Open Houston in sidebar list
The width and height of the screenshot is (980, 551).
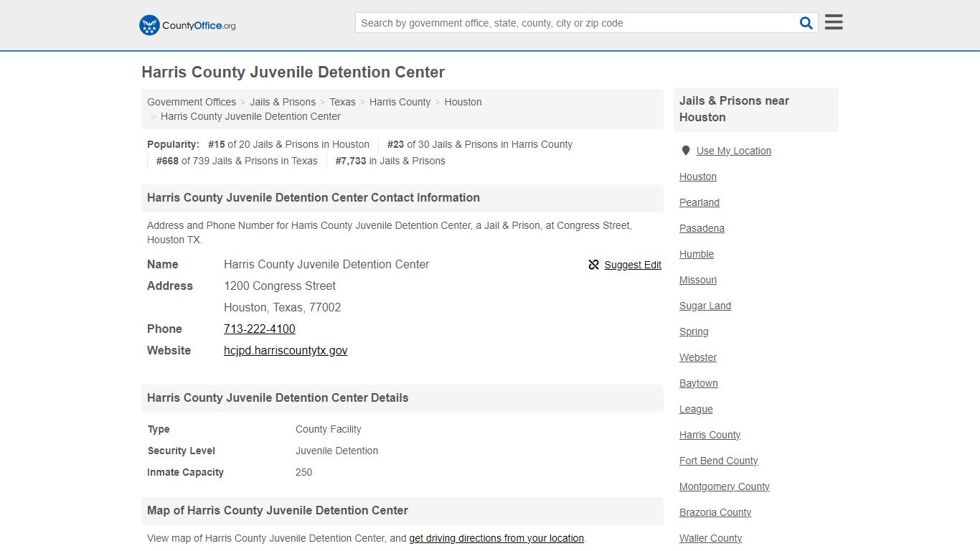pos(698,176)
